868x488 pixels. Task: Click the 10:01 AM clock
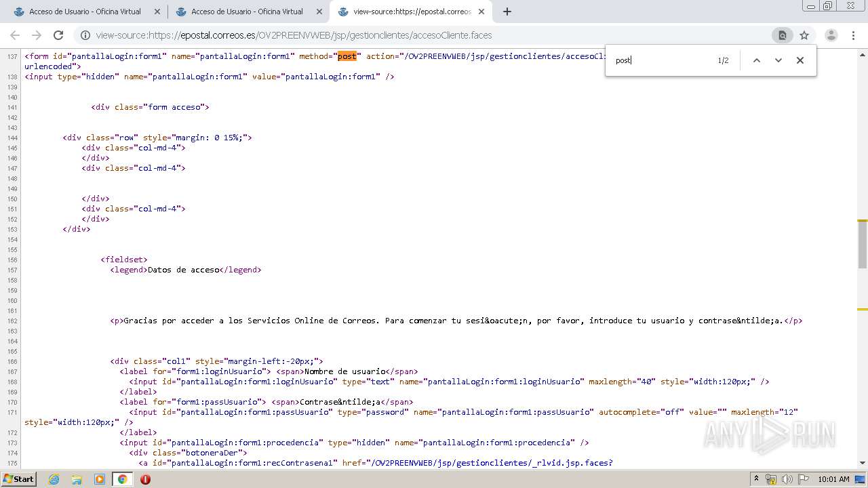[x=833, y=479]
